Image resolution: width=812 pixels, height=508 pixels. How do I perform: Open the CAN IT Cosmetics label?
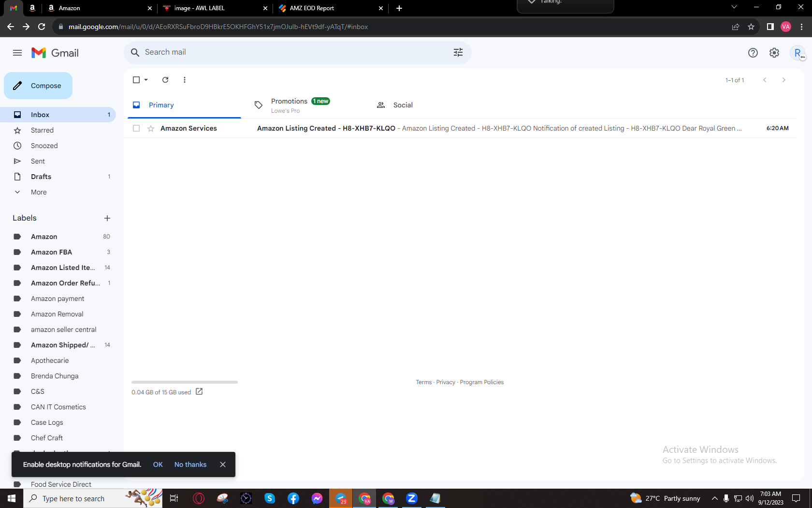click(58, 407)
